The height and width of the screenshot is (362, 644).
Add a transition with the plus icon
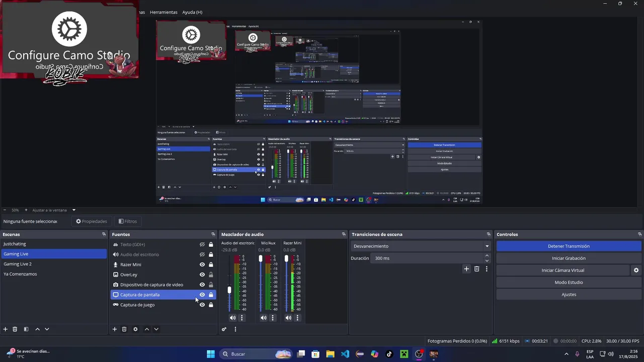(466, 269)
